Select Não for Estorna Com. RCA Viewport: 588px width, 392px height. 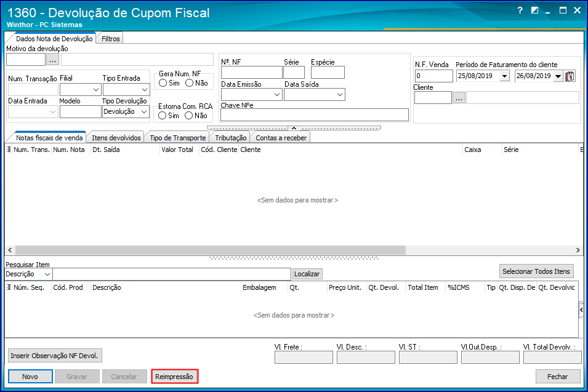click(188, 116)
